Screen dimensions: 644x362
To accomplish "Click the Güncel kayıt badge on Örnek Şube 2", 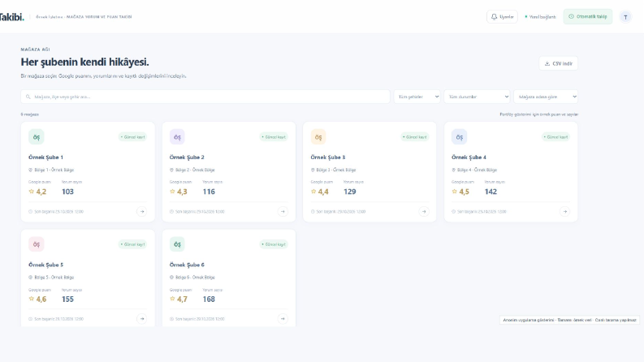I will 274,137.
